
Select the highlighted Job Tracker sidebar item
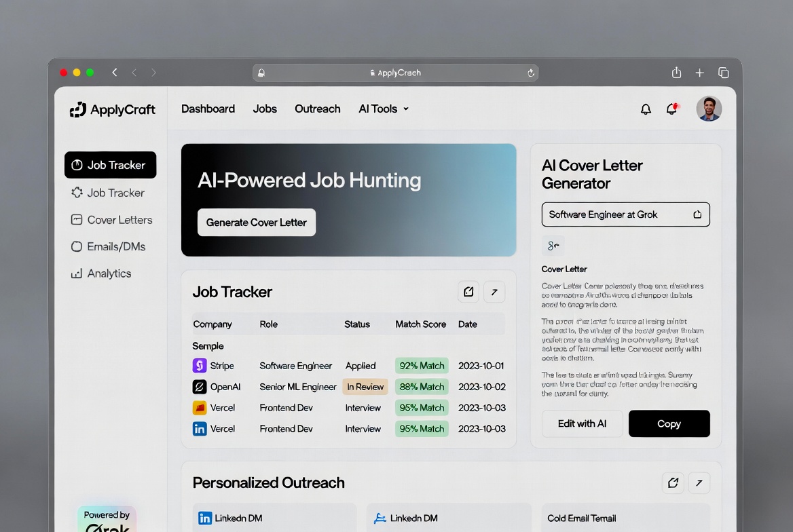pyautogui.click(x=110, y=165)
